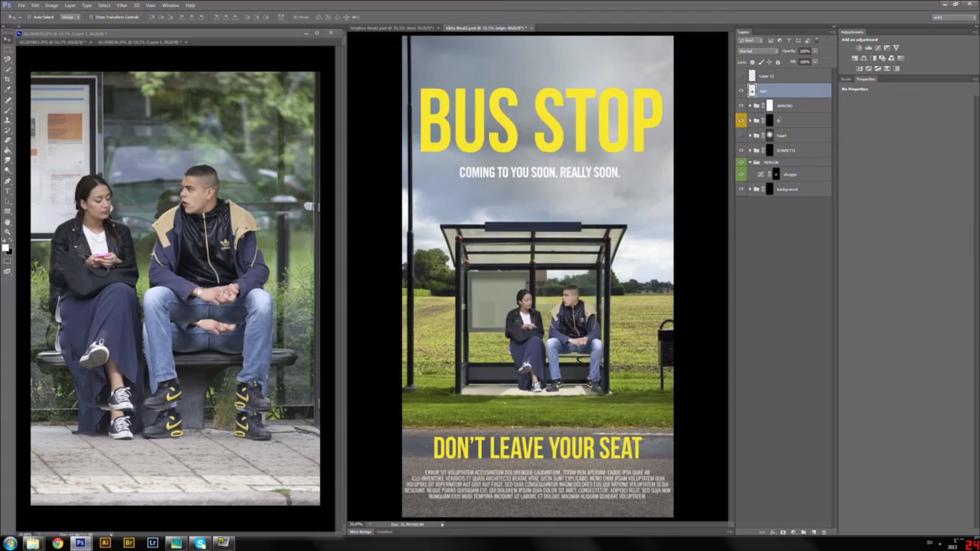Select the Hand tool
Image resolution: width=980 pixels, height=551 pixels.
(x=7, y=222)
